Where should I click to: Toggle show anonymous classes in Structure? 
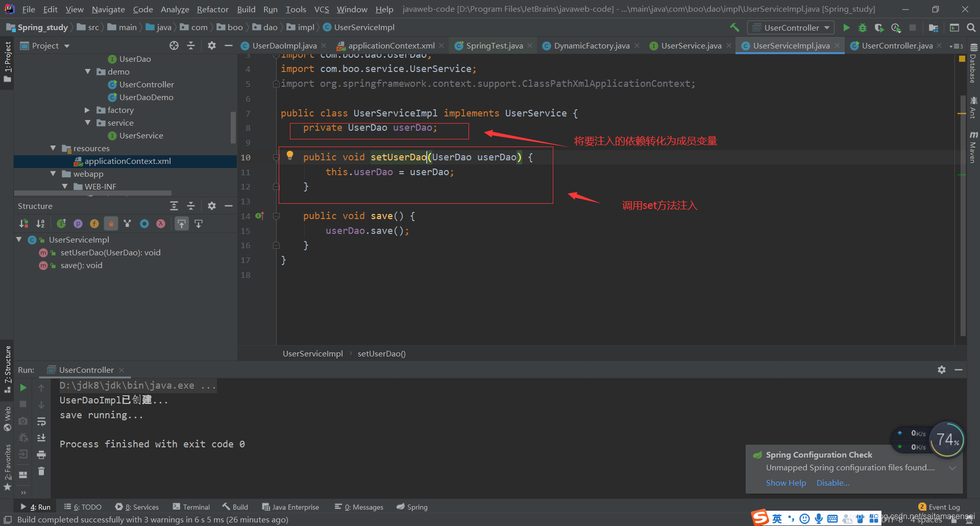click(x=144, y=224)
